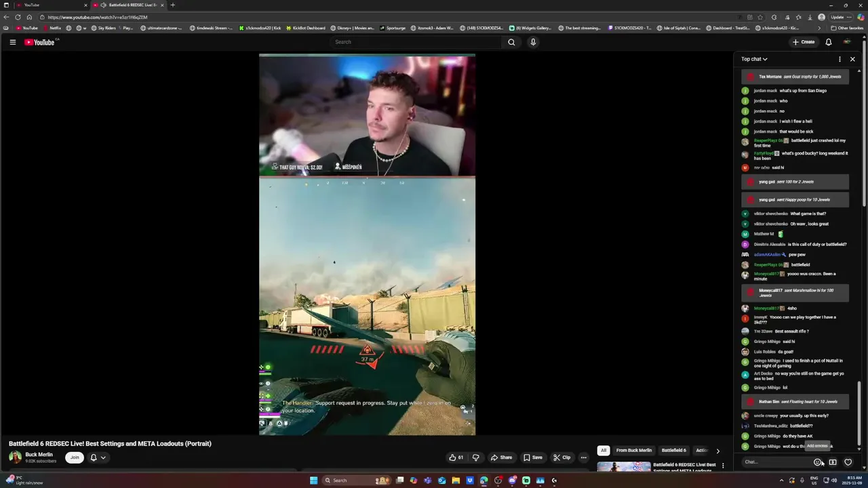This screenshot has width=868, height=488.
Task: Open Super Chat purchase icon
Action: (x=833, y=462)
